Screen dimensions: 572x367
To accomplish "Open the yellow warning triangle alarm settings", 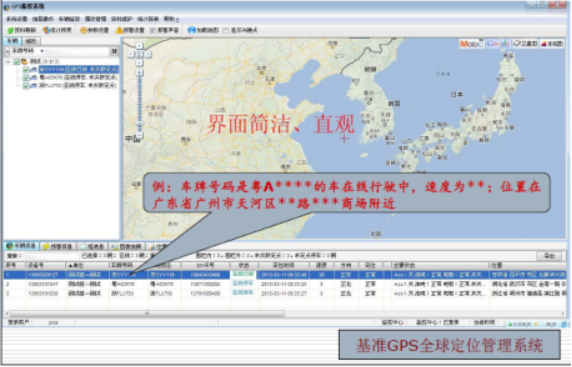I will click(x=119, y=30).
